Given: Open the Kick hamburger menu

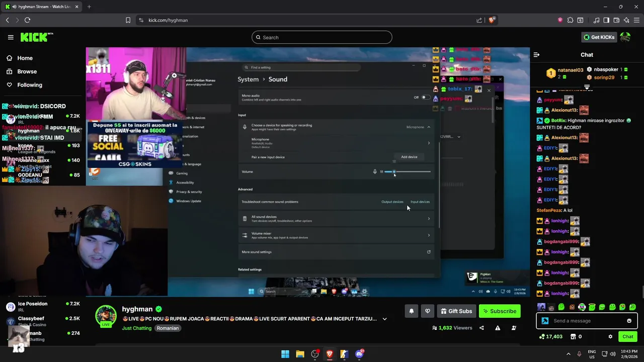Looking at the screenshot, I should coord(11,37).
